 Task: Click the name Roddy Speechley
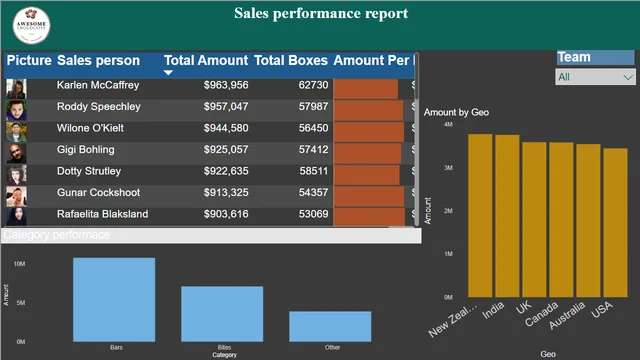point(99,107)
